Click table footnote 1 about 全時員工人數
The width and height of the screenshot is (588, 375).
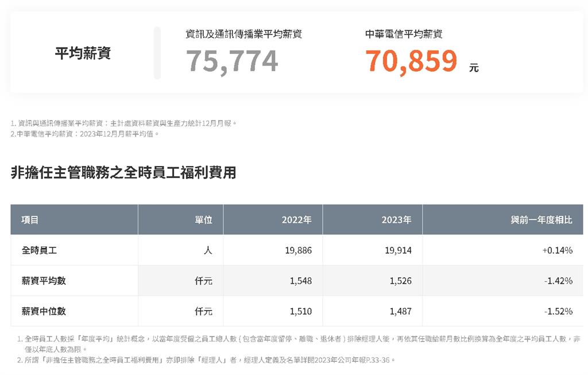299,344
